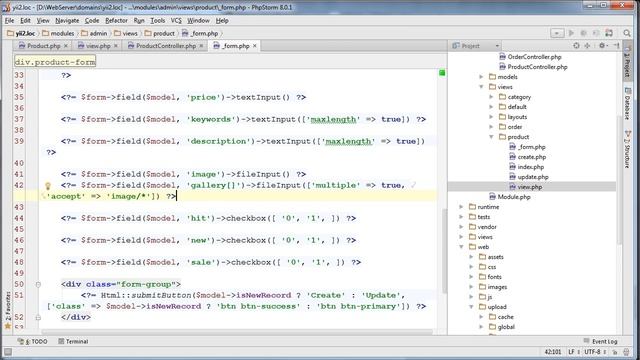Fold the div block at line 50
The height and width of the screenshot is (360, 640).
[x=38, y=284]
